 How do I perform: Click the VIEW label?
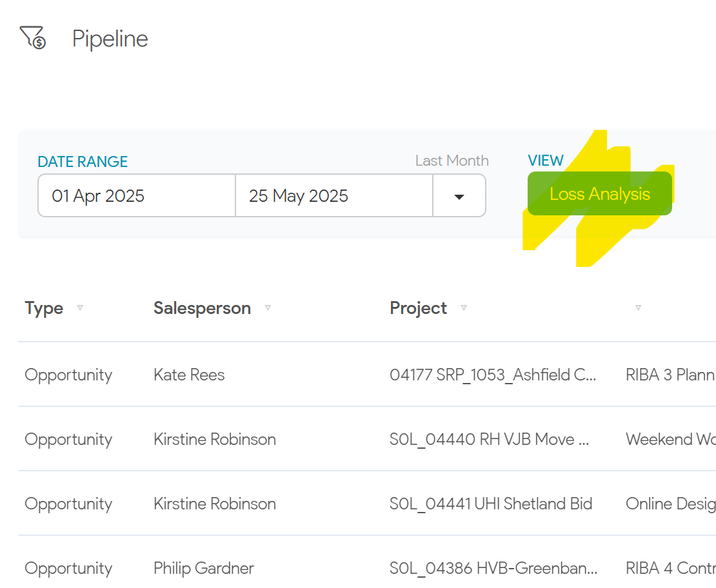tap(546, 161)
